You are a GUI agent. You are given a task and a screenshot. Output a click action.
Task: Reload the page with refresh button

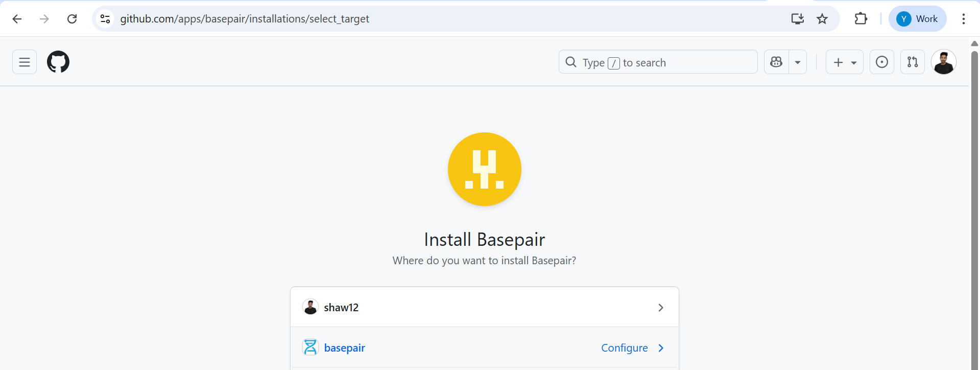(72, 19)
